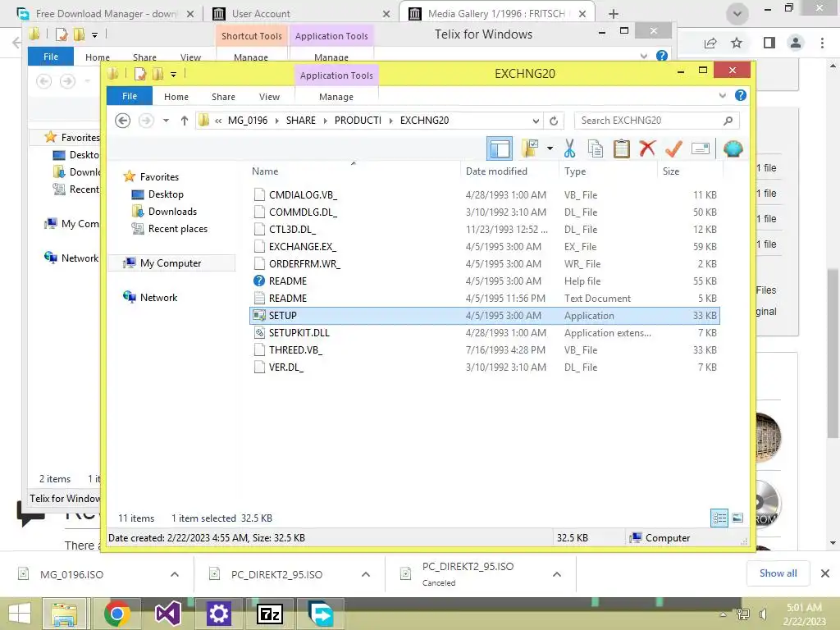Open canceled PC_DIREKT2_95.ISO download chevron
The image size is (840, 630).
557,574
